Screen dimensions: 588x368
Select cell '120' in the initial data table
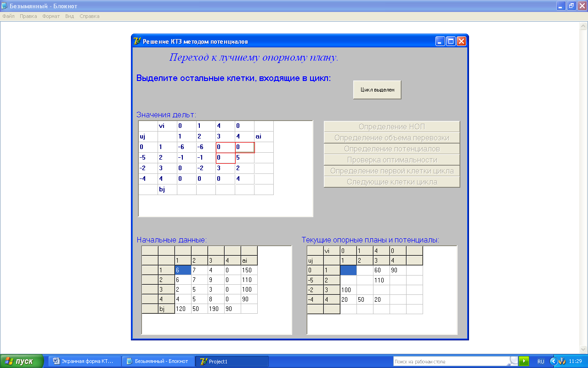point(183,309)
